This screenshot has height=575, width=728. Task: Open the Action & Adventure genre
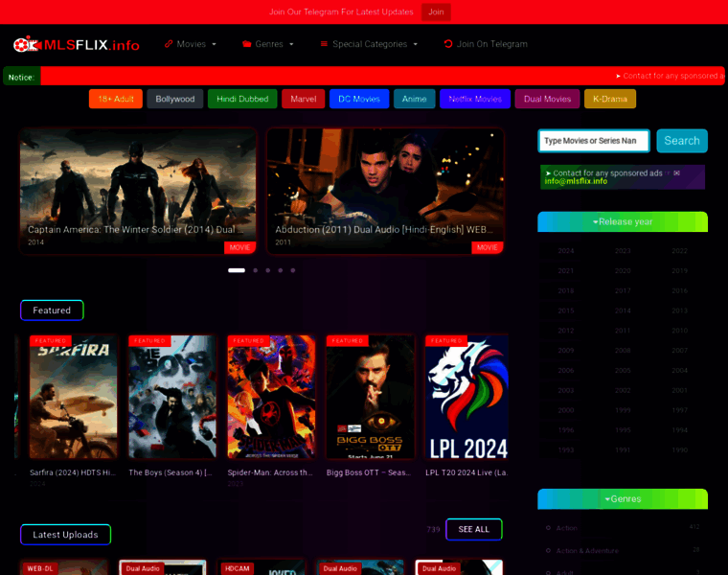click(587, 551)
